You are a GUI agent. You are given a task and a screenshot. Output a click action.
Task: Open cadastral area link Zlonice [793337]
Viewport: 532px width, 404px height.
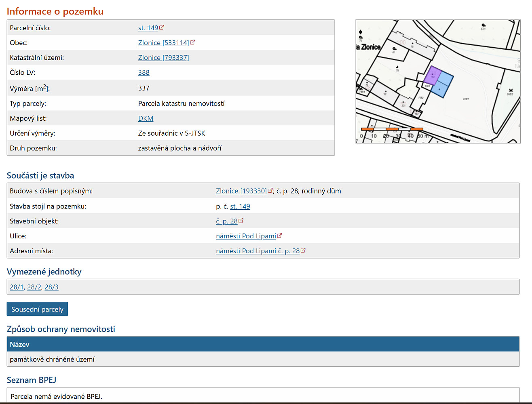coord(163,58)
